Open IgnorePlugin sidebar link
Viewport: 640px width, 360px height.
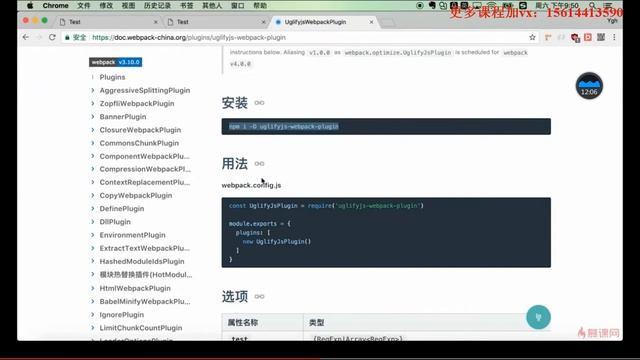(122, 315)
